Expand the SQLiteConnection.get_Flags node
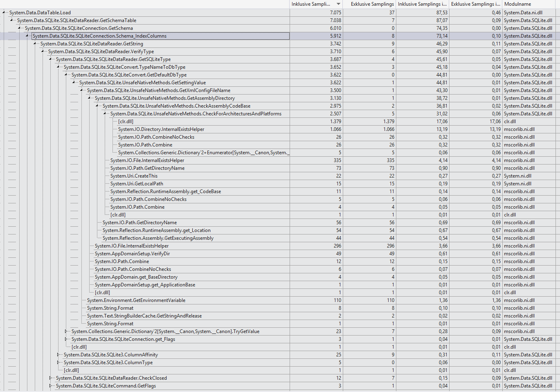The image size is (560, 392). tap(66, 339)
